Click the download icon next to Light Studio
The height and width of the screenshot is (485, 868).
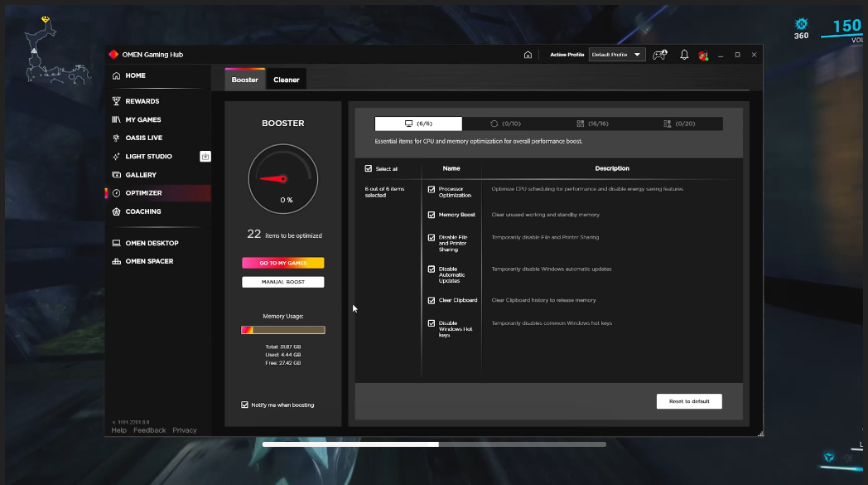[x=205, y=156]
